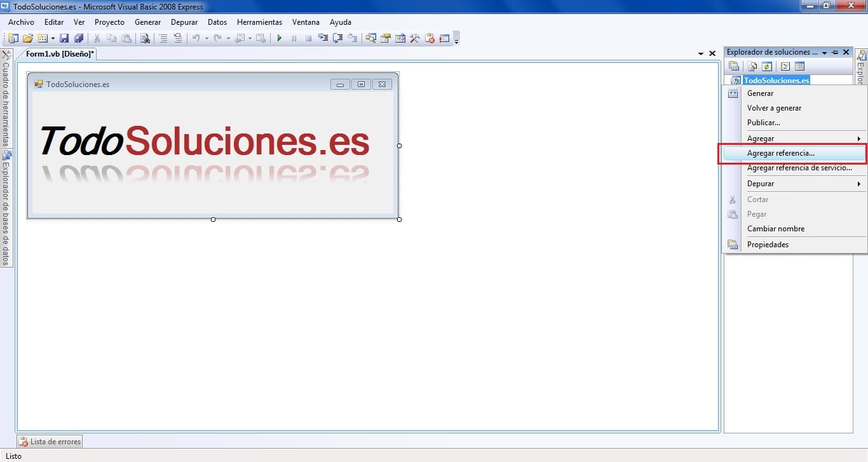Open Solution Explorer window position dropdown
This screenshot has height=462, width=868.
[x=824, y=53]
